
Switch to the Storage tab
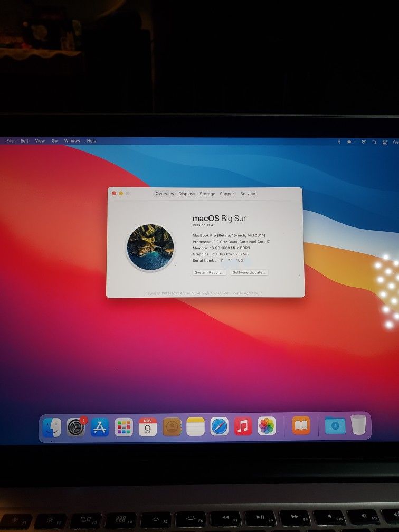207,194
